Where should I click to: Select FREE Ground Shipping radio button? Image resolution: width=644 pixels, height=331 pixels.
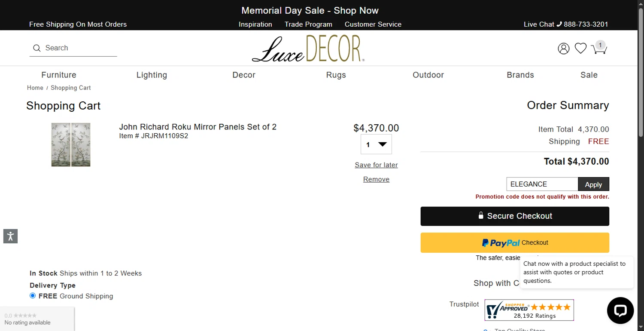coord(33,296)
